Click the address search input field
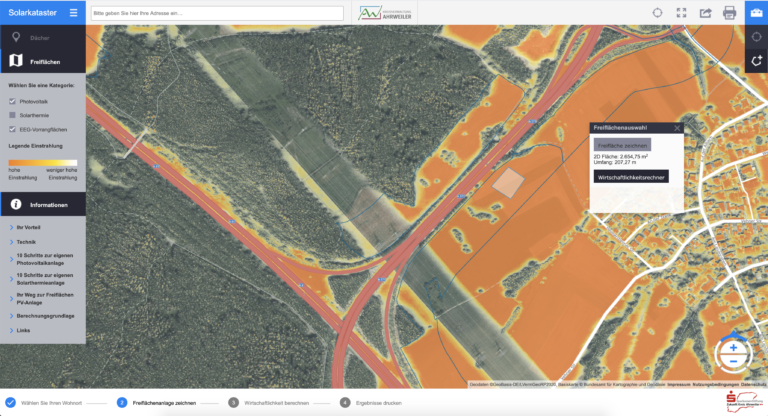The width and height of the screenshot is (768, 416). click(217, 13)
